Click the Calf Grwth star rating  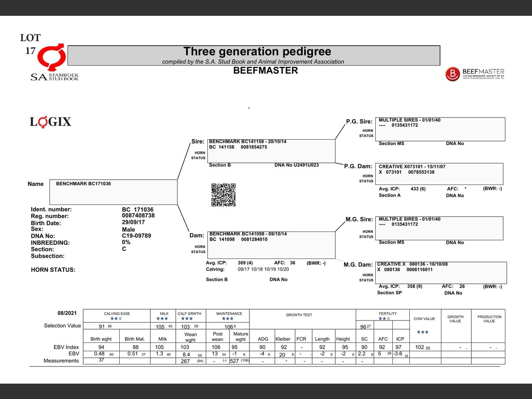click(x=187, y=319)
